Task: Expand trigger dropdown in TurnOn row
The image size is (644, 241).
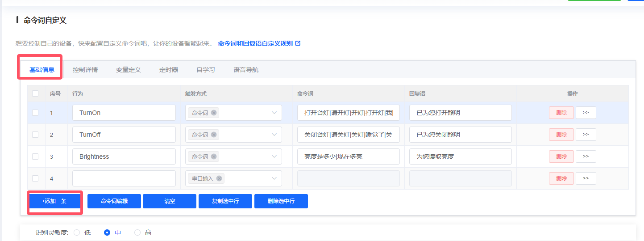Action: 274,113
